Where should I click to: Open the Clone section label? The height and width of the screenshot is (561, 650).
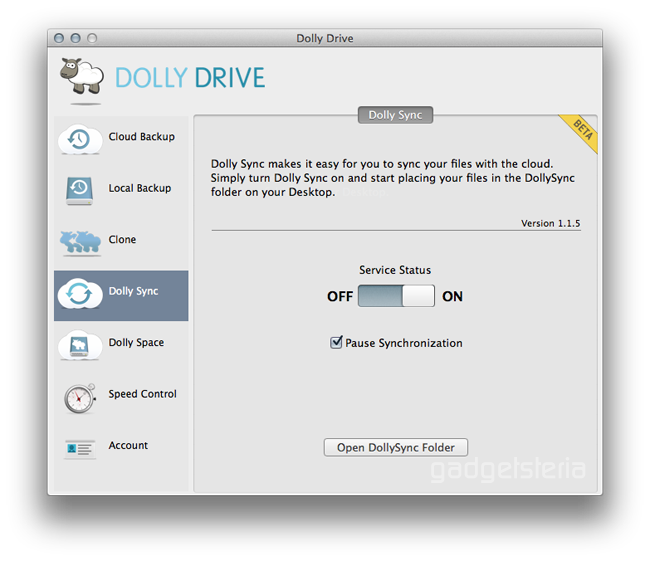pyautogui.click(x=122, y=240)
